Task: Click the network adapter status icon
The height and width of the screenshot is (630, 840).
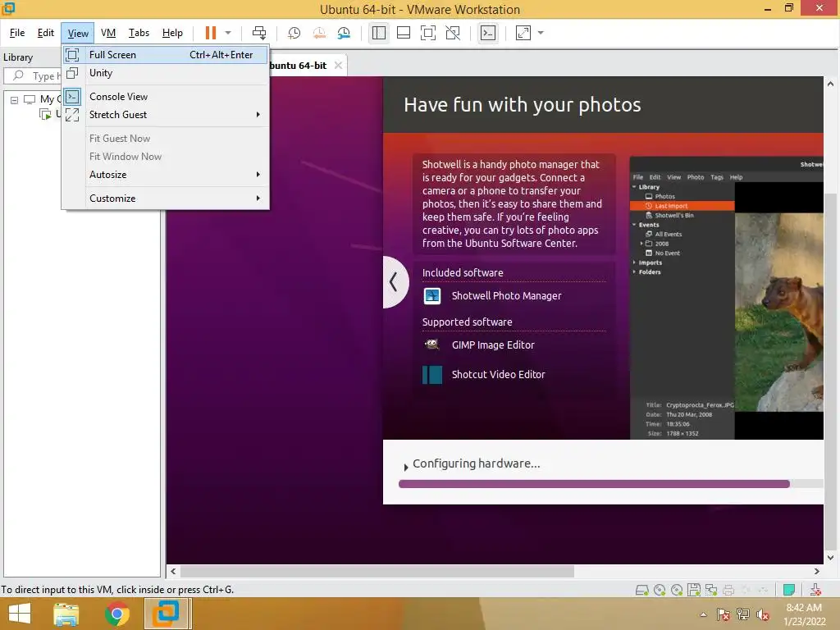Action: tap(711, 591)
